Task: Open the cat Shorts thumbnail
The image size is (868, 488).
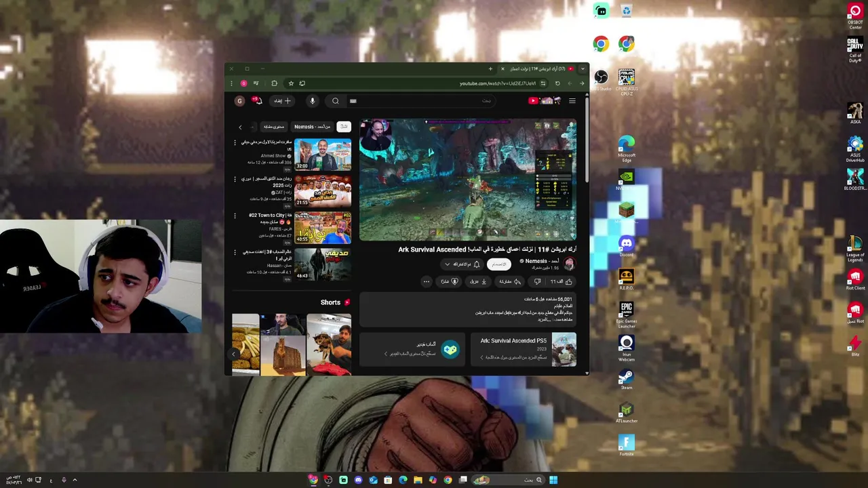Action: point(329,344)
